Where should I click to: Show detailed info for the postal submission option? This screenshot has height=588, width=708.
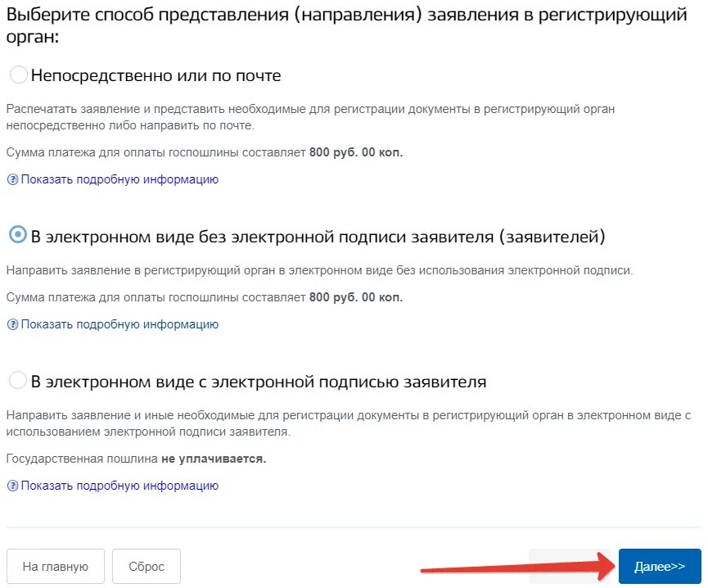[120, 179]
